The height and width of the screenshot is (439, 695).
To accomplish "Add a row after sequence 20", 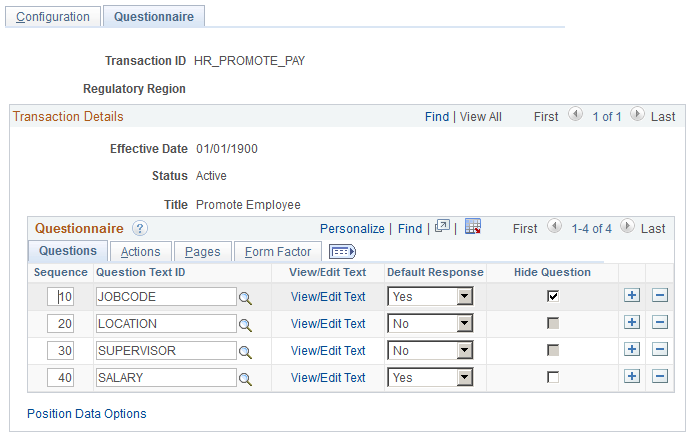I will click(632, 322).
